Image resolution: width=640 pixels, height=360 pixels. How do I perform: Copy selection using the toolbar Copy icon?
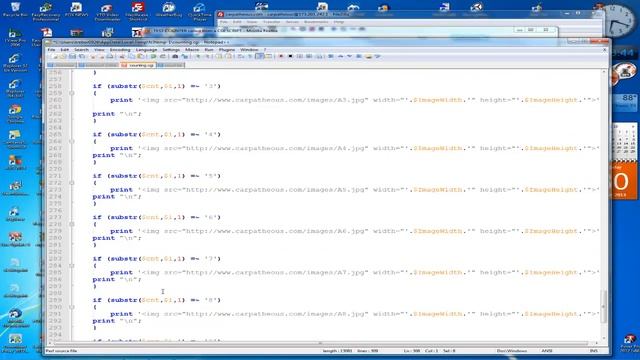tap(131, 56)
